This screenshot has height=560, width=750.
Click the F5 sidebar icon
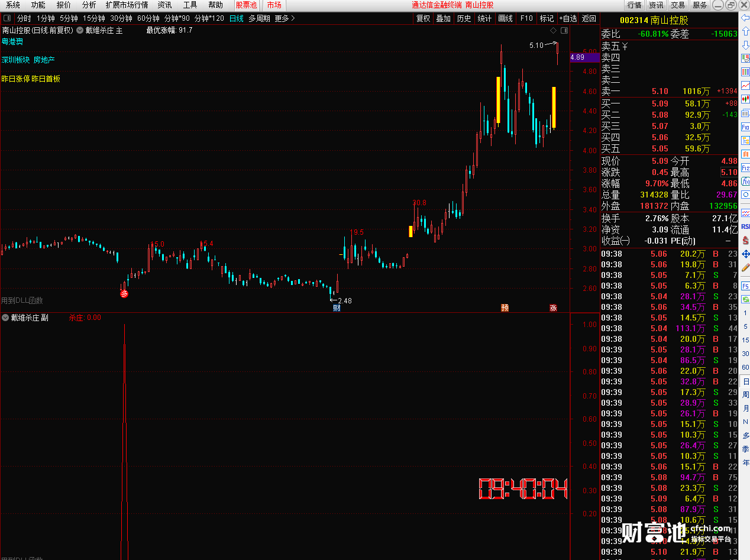pos(745,286)
